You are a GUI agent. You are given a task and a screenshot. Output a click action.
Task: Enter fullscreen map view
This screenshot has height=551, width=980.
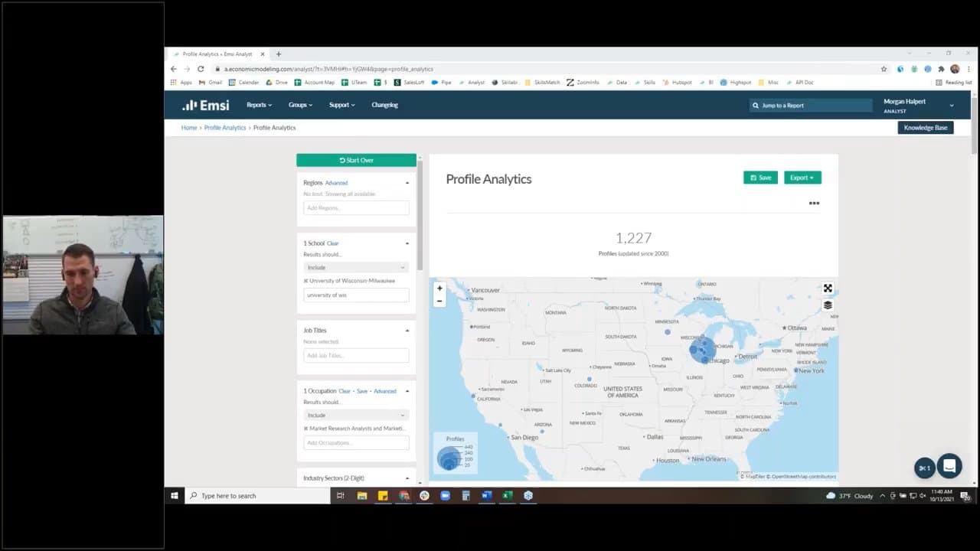pyautogui.click(x=828, y=289)
